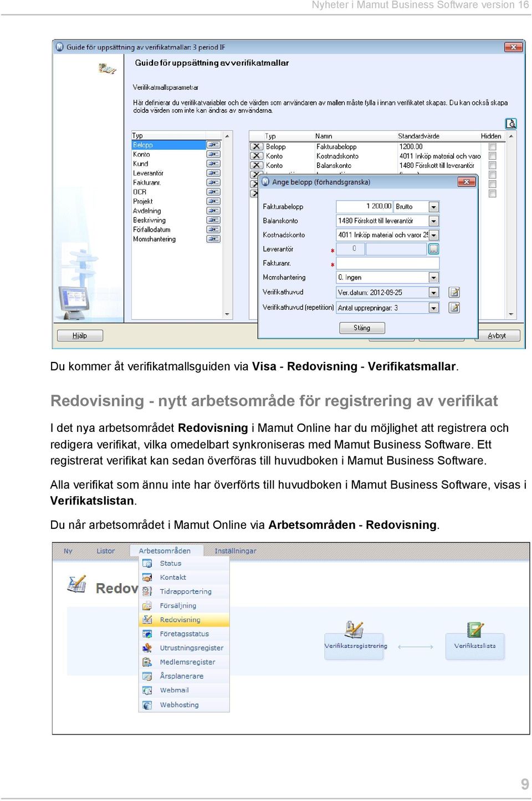The image size is (532, 801).
Task: Click the parameter table scroll-down arrow
Action: pyautogui.click(x=511, y=315)
